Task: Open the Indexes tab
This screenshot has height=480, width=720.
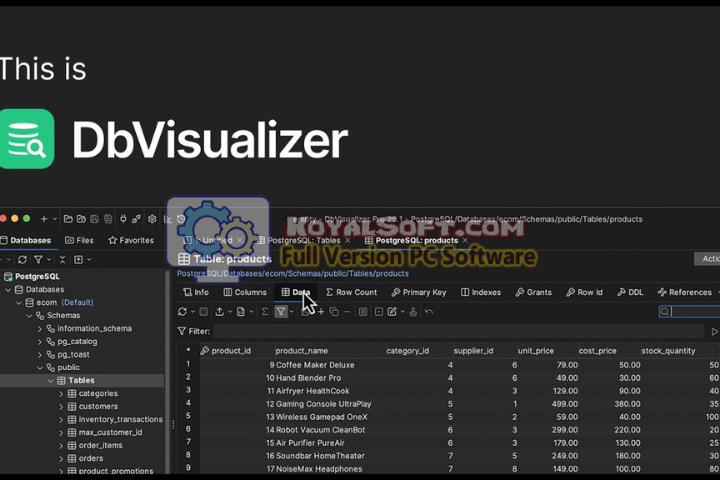Action: coord(481,292)
